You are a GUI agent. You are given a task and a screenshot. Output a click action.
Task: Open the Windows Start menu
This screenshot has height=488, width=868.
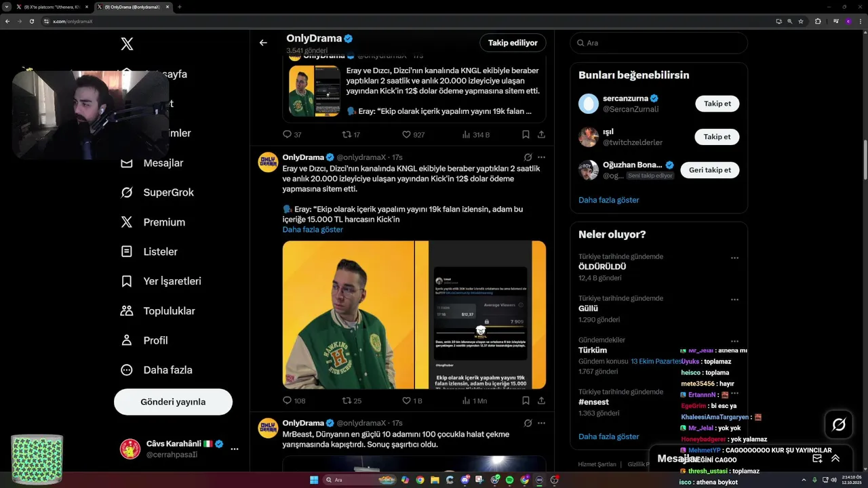tap(314, 480)
